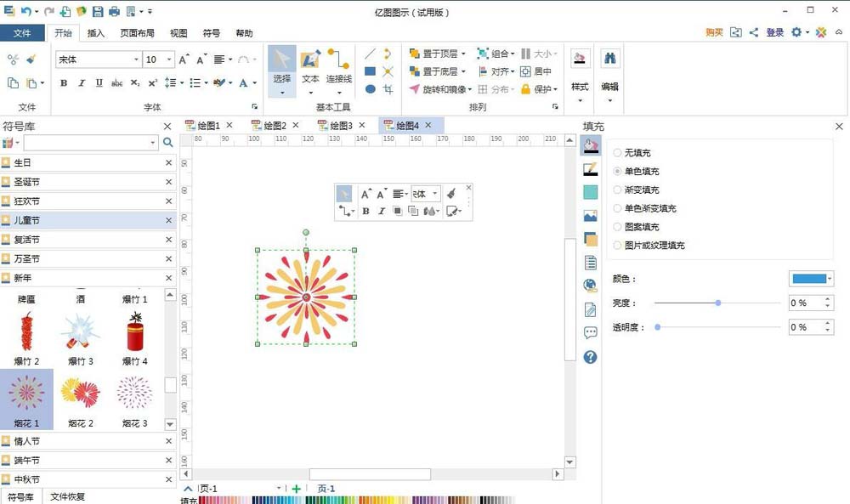Viewport: 850px width, 504px height.
Task: Select the ellipse drawing tool
Action: (372, 88)
